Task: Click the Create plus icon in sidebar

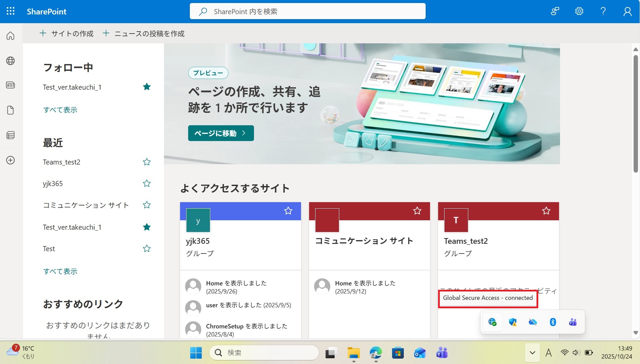Action: pos(10,160)
